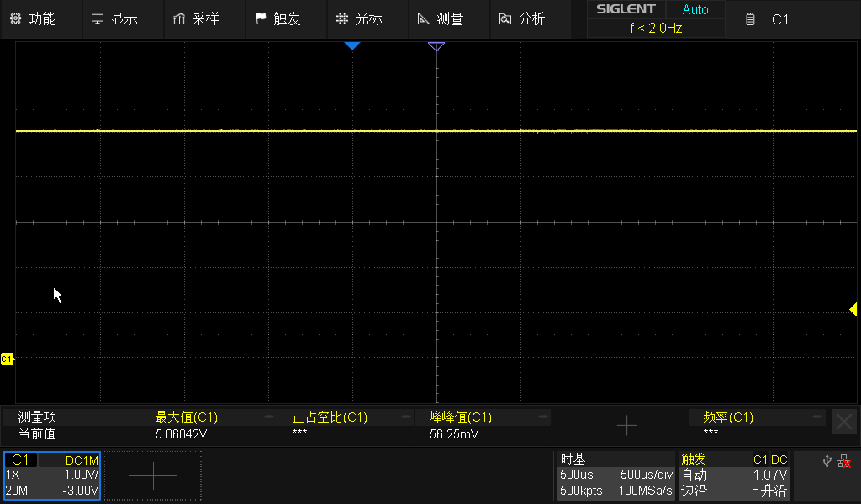Select the 峰峰值(C1) measurement item
The height and width of the screenshot is (504, 861).
point(460,417)
